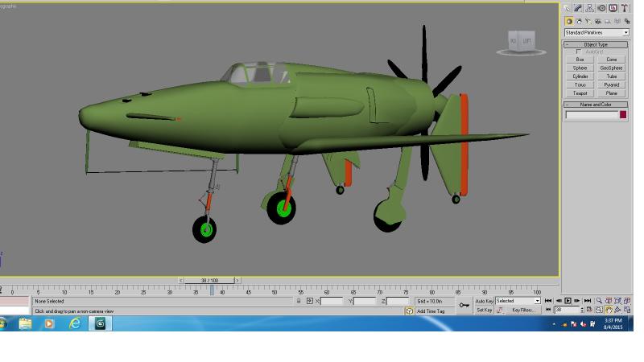Toggle Auto Key animation mode
644x362 pixels.
485,301
